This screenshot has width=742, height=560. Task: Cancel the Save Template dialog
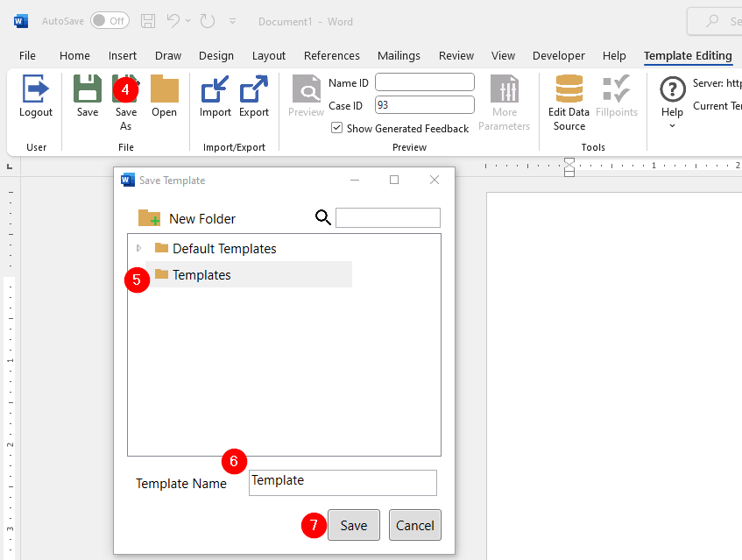point(414,525)
